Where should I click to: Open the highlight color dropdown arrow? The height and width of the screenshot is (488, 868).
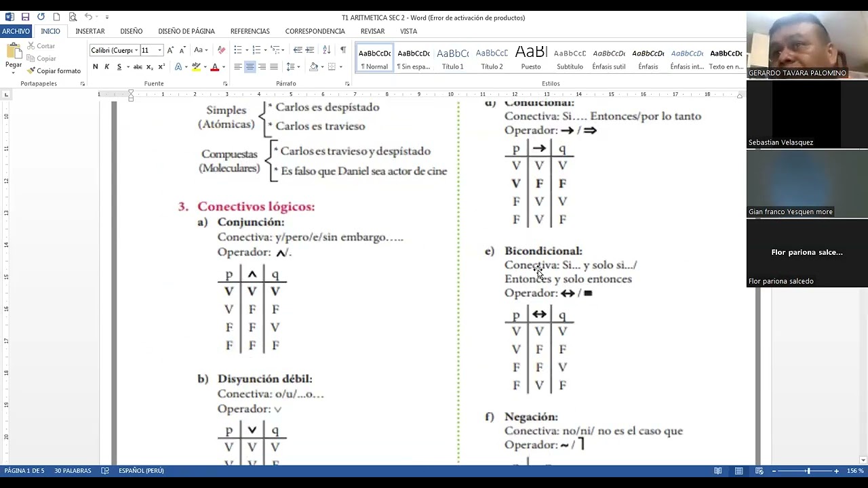204,67
